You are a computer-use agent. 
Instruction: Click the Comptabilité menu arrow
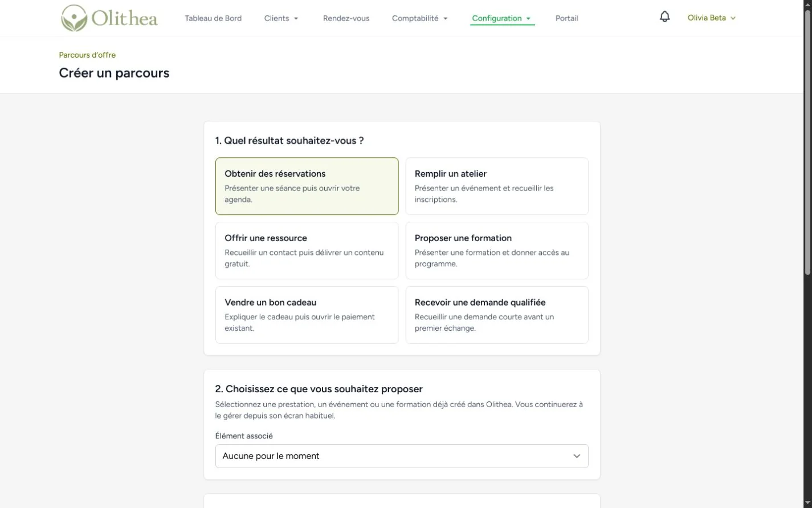coord(445,19)
